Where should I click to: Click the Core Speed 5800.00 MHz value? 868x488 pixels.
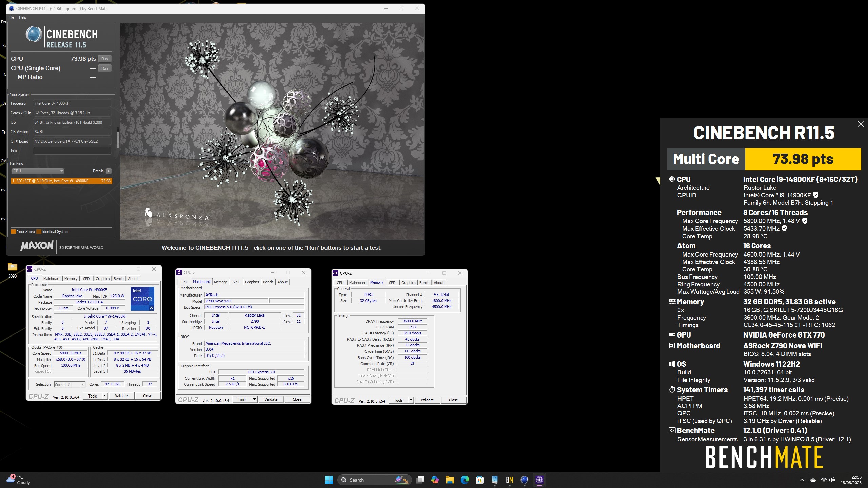[71, 353]
